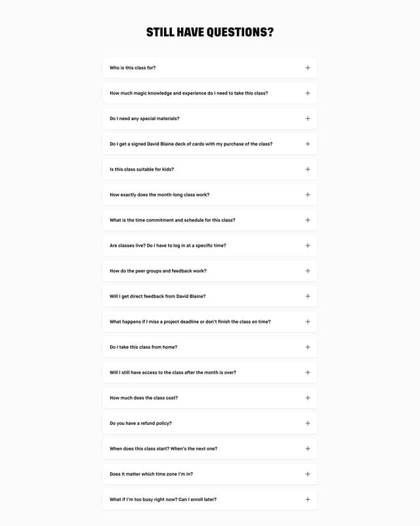420x526 pixels.
Task: Click plus icon on the refund policy row
Action: coord(307,424)
